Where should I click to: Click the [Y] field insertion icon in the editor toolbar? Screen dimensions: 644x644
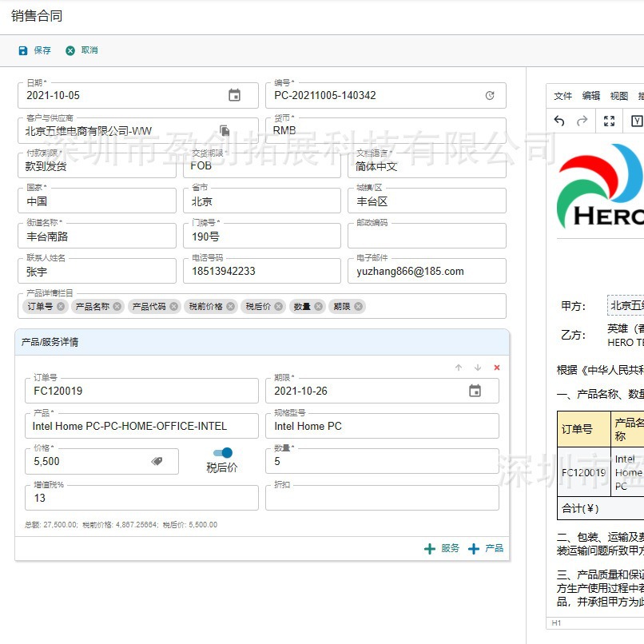(638, 121)
